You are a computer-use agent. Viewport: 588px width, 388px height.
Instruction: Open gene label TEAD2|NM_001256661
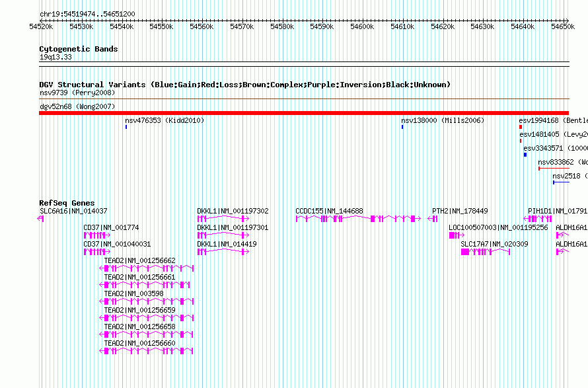point(139,278)
